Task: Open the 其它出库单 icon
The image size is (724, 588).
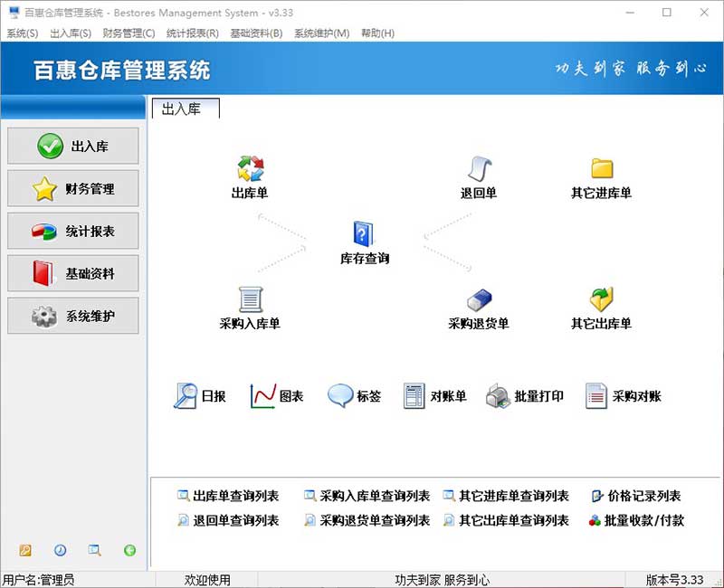Action: (602, 299)
